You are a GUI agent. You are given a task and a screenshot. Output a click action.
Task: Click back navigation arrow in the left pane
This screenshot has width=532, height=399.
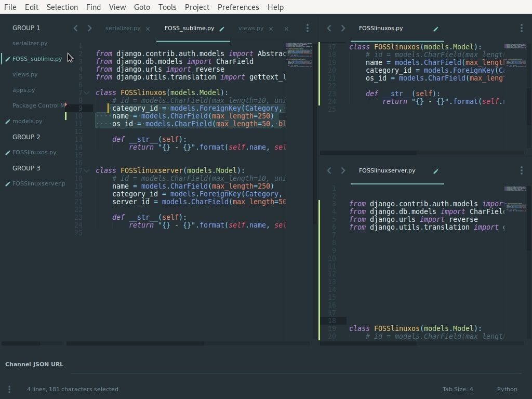click(x=75, y=28)
